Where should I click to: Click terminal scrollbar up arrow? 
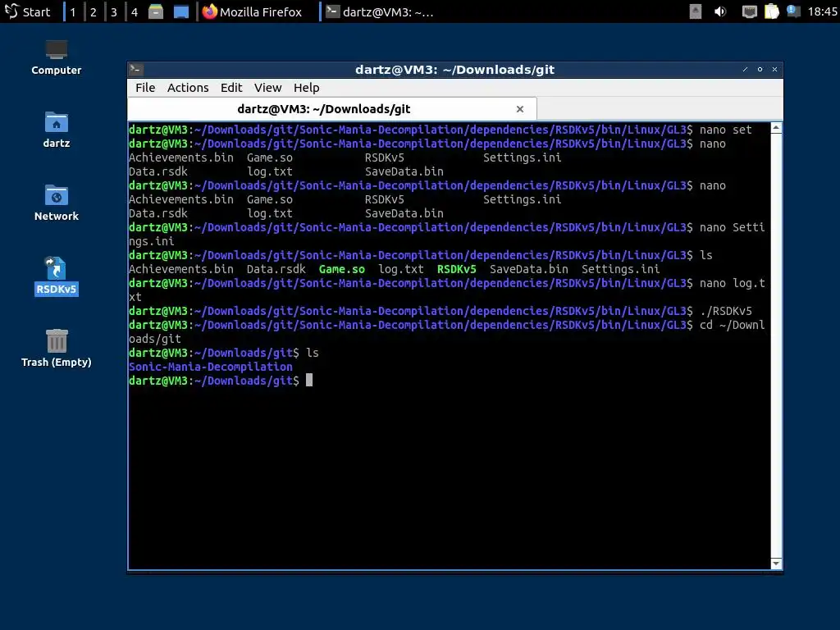click(776, 127)
